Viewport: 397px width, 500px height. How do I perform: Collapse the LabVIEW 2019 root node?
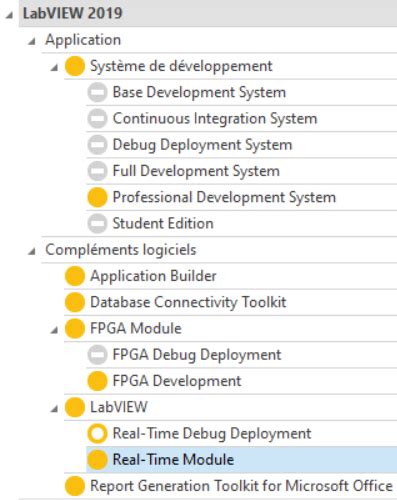pyautogui.click(x=9, y=15)
